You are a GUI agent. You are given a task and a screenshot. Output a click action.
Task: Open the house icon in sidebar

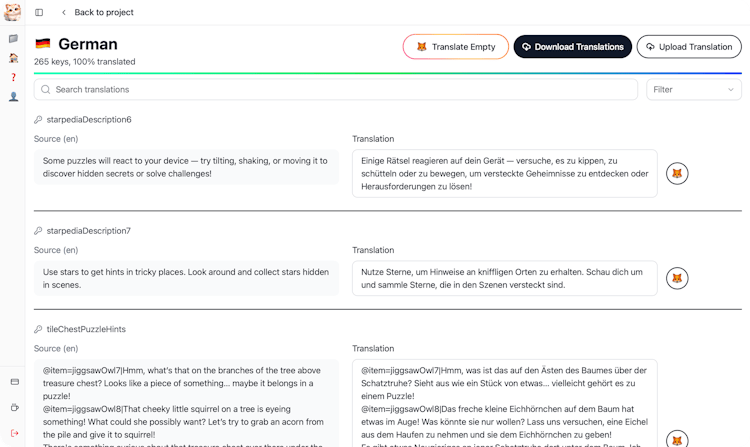tap(13, 58)
